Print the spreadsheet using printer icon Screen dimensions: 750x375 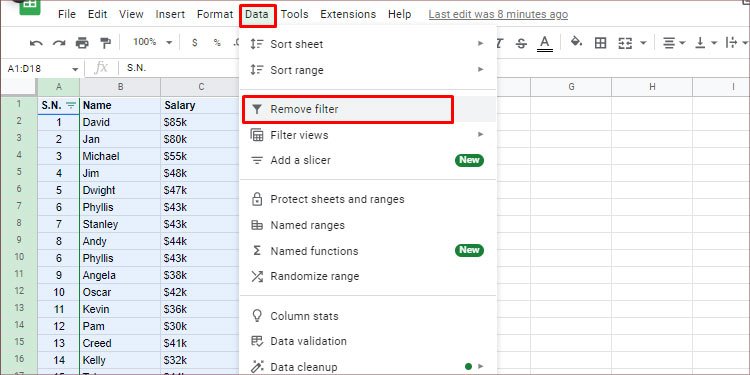(82, 43)
